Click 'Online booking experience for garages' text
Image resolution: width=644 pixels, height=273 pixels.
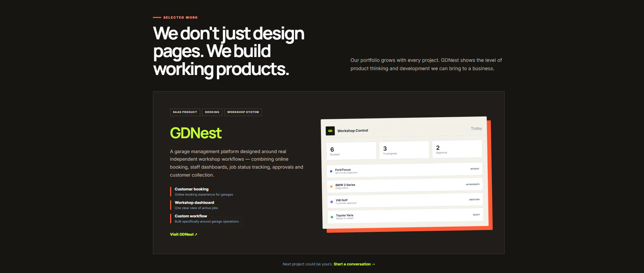coord(204,195)
